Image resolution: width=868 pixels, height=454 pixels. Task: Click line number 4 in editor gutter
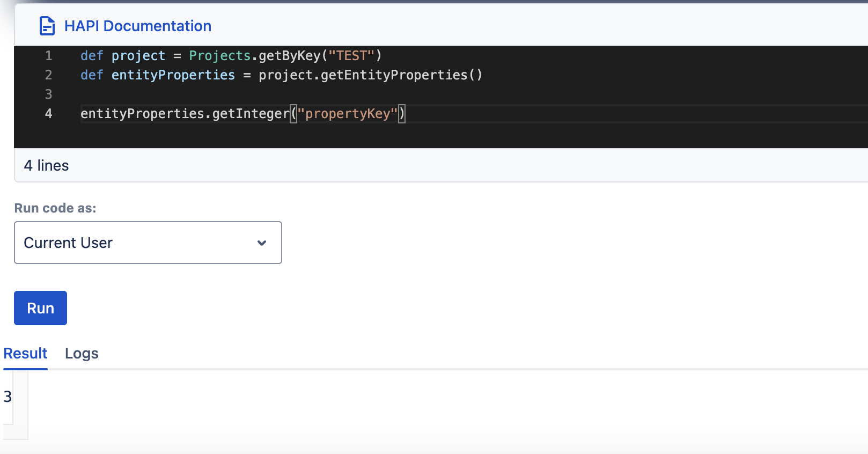[49, 114]
